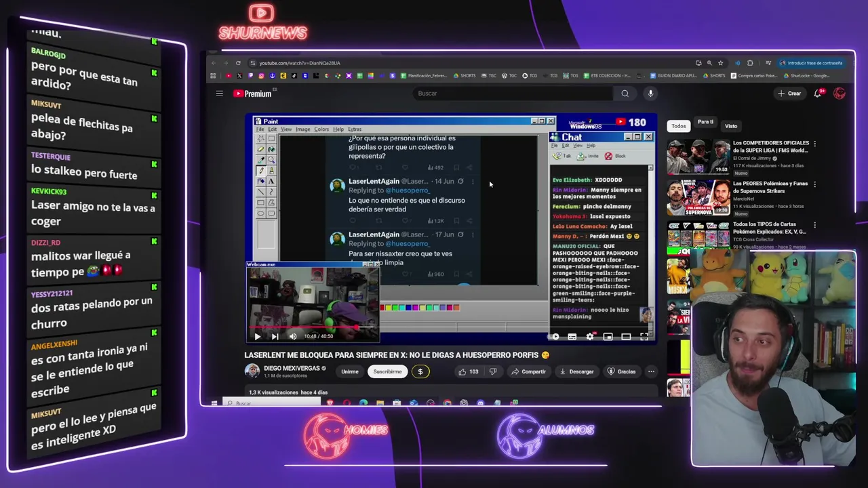Open DIEGO MEXIVERGAS channel avatar
Viewport: 868px width, 488px height.
(x=252, y=371)
